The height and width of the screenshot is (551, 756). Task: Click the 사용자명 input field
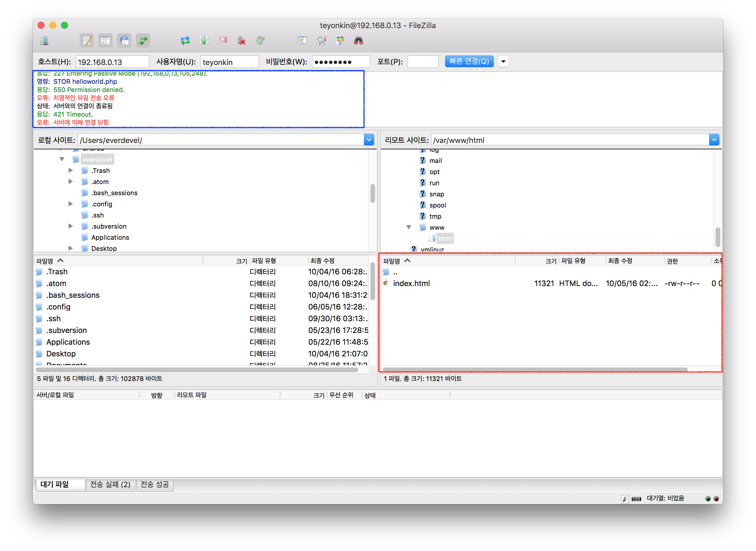[x=229, y=62]
